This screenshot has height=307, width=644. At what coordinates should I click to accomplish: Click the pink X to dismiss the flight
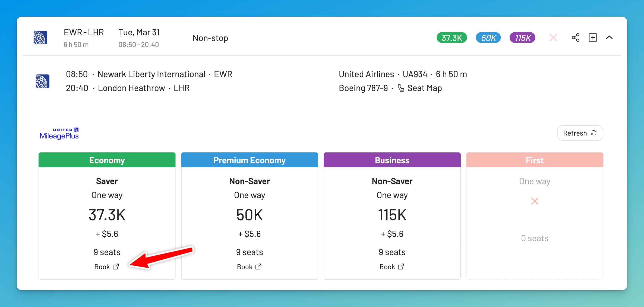(x=554, y=38)
